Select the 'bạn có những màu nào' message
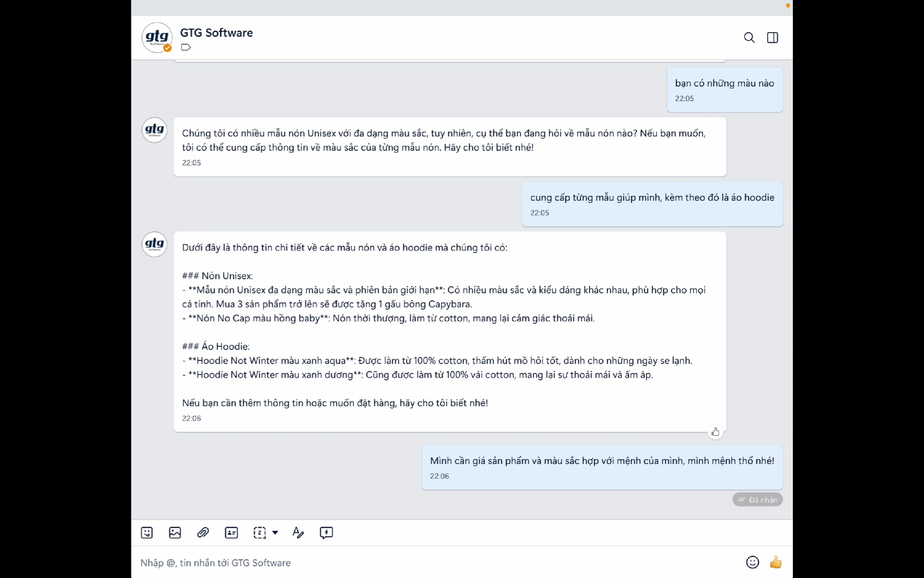This screenshot has height=578, width=924. [724, 83]
